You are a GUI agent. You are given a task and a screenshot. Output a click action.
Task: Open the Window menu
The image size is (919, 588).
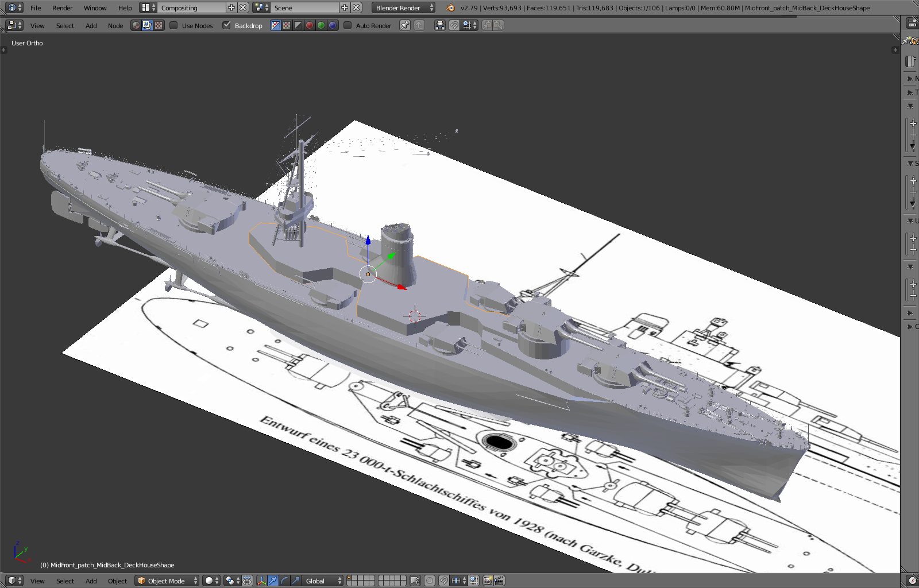click(95, 8)
